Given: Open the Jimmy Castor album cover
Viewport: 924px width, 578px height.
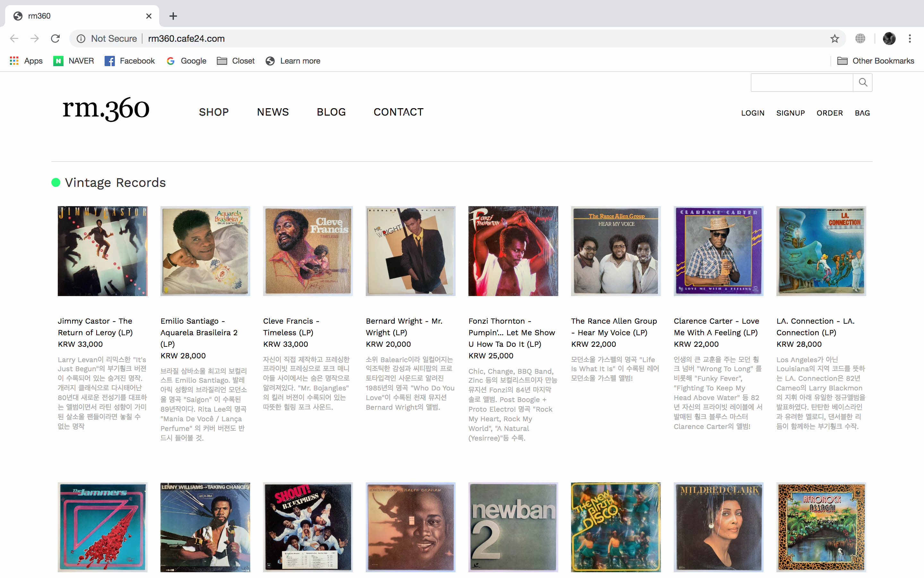Looking at the screenshot, I should point(103,251).
